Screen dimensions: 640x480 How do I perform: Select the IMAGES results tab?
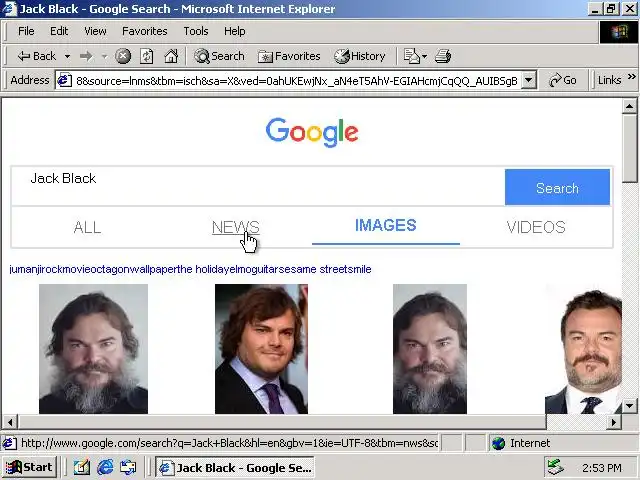385,226
